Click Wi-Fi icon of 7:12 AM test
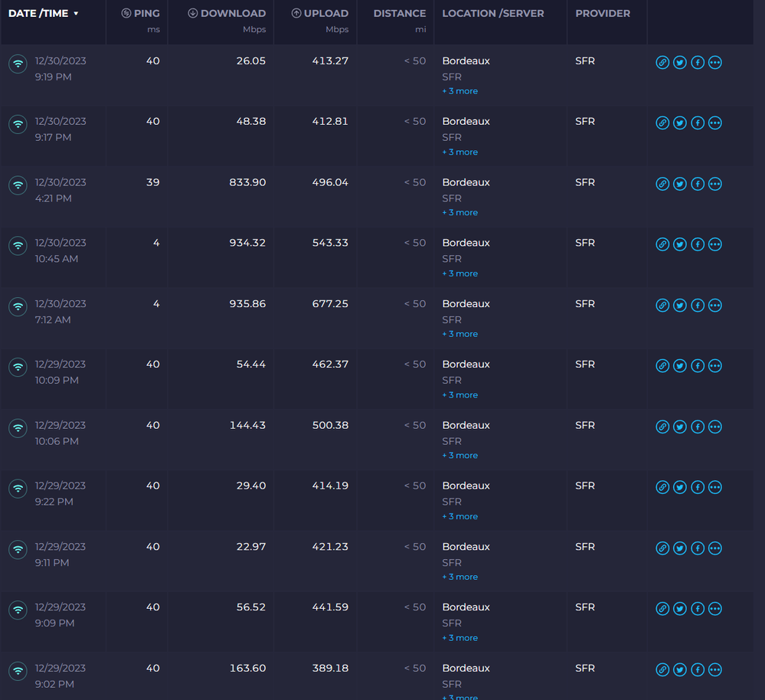The height and width of the screenshot is (700, 765). (x=18, y=306)
